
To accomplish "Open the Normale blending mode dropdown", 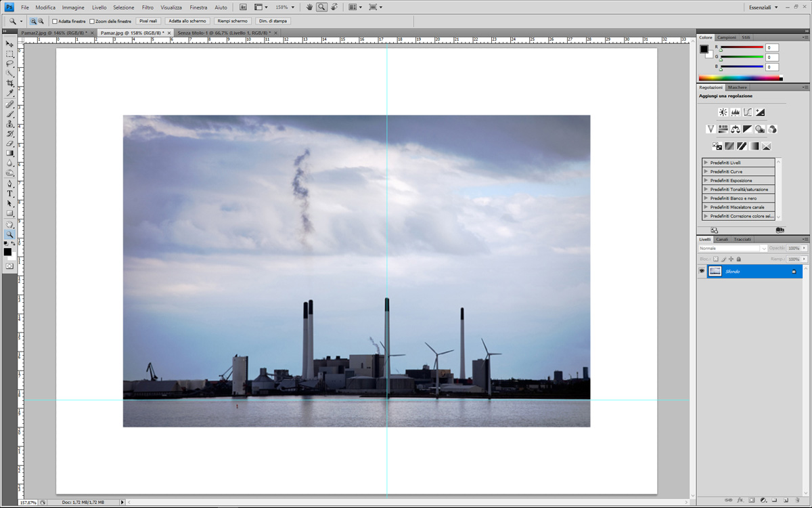I will point(733,249).
